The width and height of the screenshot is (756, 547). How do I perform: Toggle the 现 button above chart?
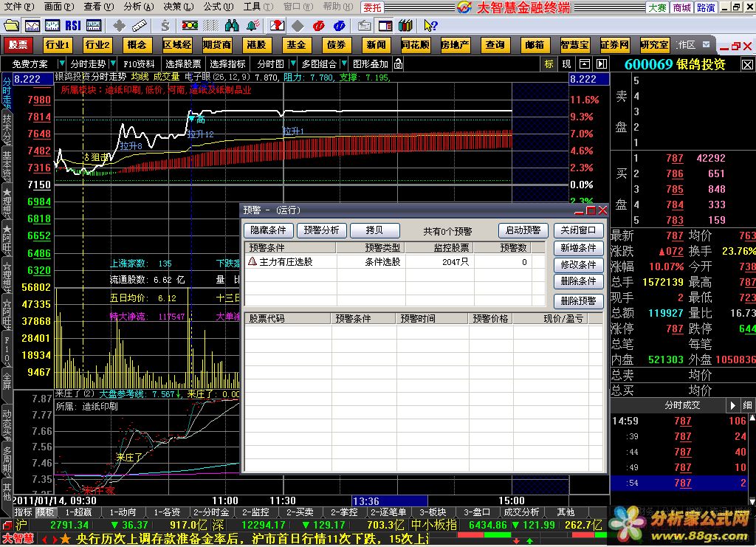(566, 63)
